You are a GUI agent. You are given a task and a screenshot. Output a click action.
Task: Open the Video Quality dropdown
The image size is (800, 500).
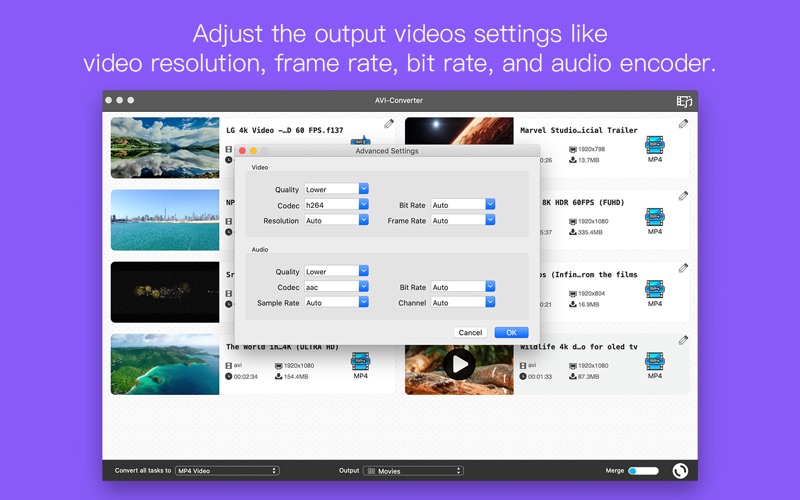[336, 189]
